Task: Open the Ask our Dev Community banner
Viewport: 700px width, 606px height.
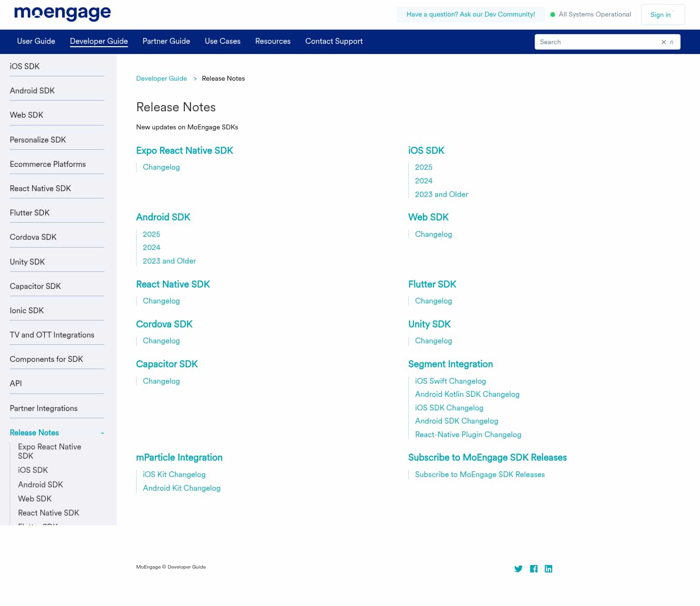Action: [470, 14]
